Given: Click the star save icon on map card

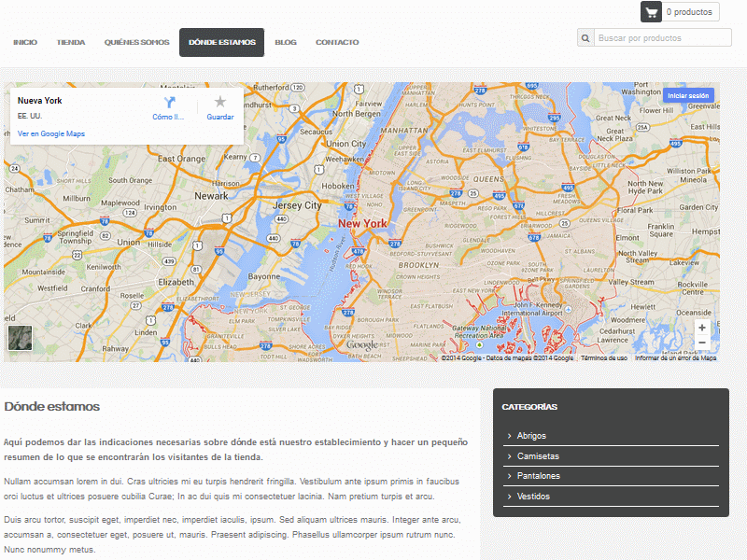Looking at the screenshot, I should 220,102.
